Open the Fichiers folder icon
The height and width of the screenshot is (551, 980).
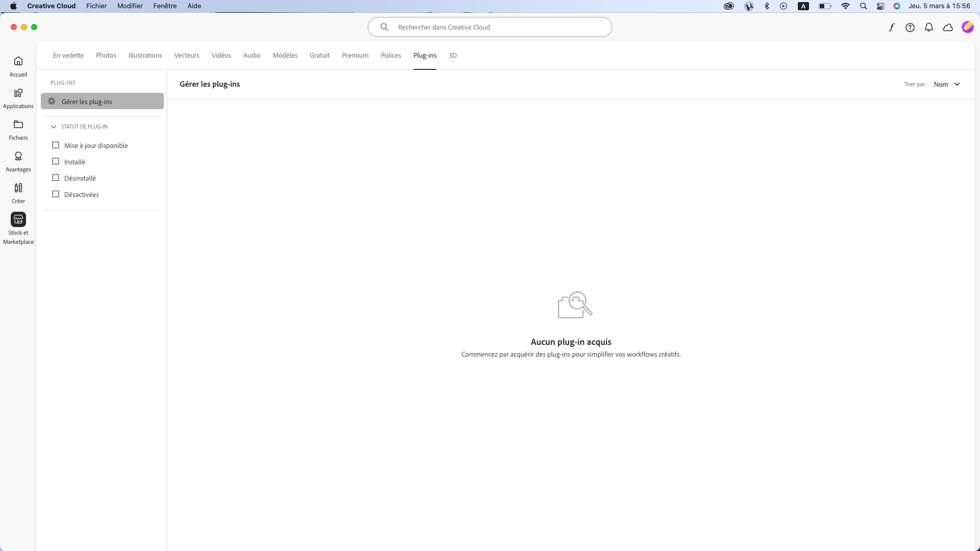click(18, 125)
